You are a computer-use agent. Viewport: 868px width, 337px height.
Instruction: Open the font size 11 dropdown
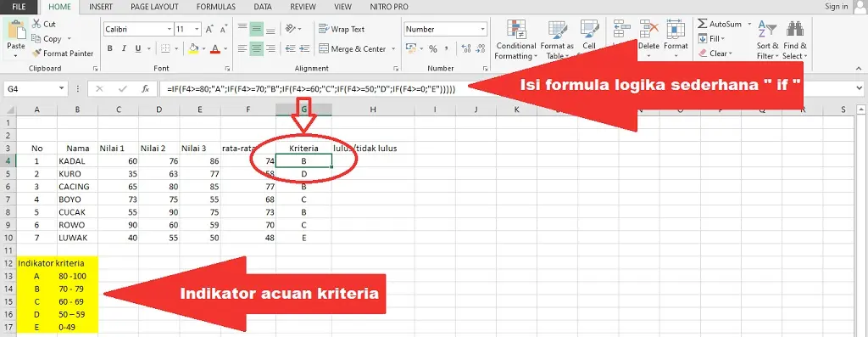click(197, 30)
